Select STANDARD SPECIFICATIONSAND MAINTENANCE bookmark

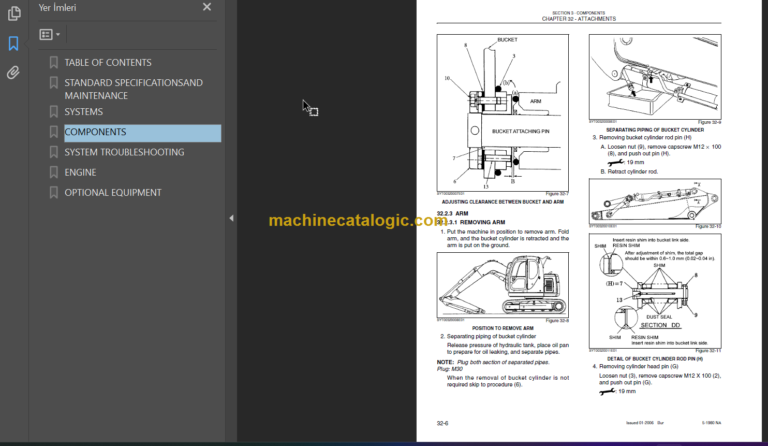click(x=133, y=89)
